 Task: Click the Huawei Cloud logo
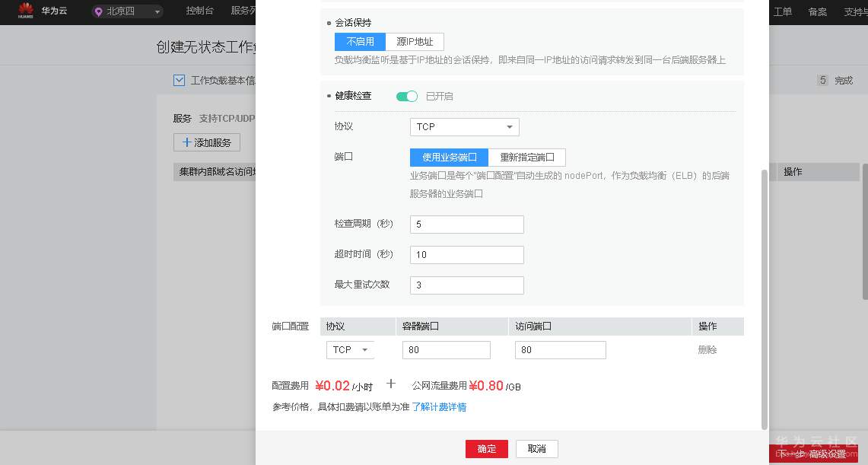click(x=42, y=11)
